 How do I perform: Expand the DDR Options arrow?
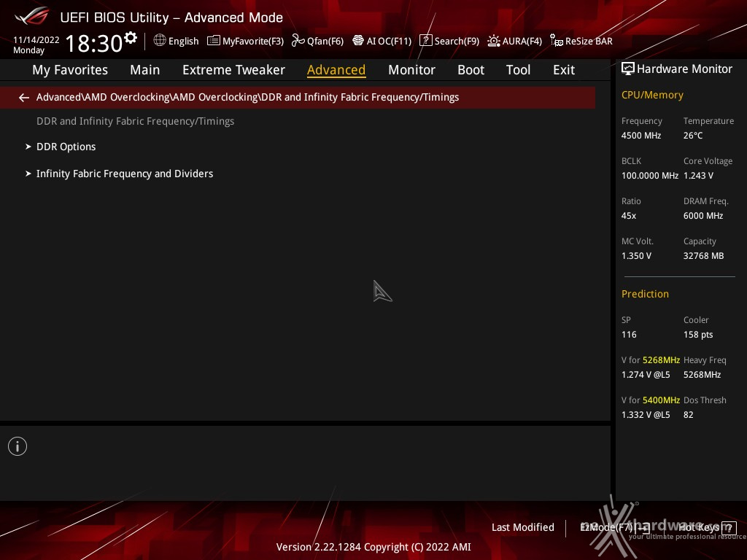click(28, 147)
